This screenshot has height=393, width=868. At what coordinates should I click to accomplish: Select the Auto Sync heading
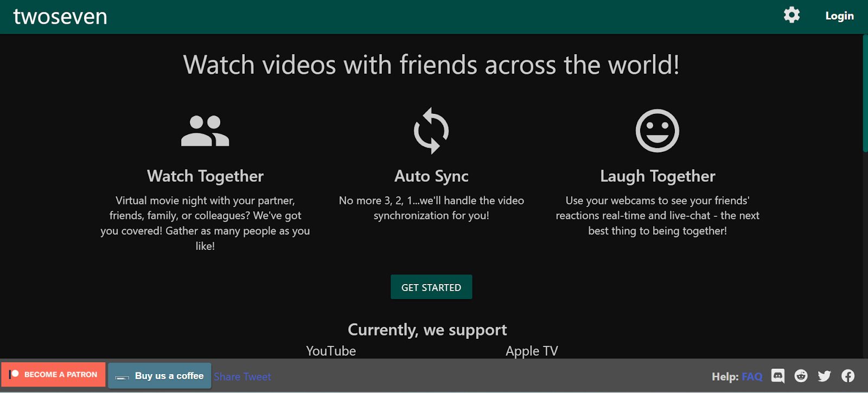431,176
